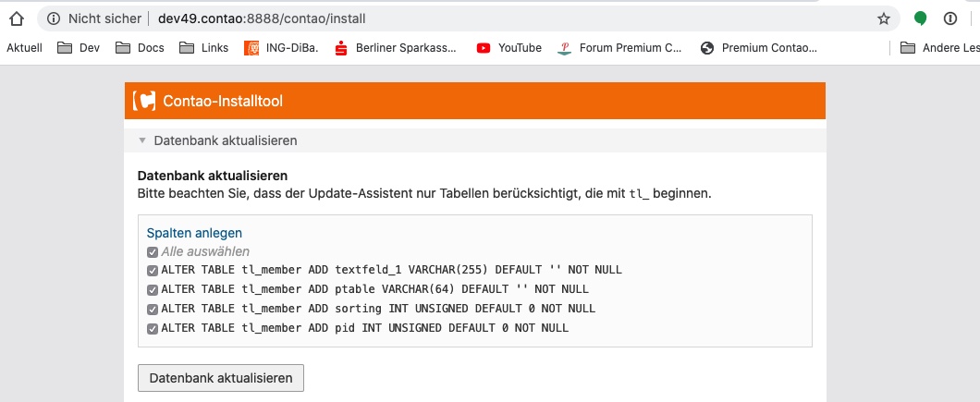Toggle the 'Alle auswählen' checkbox
980x402 pixels.
(x=153, y=251)
